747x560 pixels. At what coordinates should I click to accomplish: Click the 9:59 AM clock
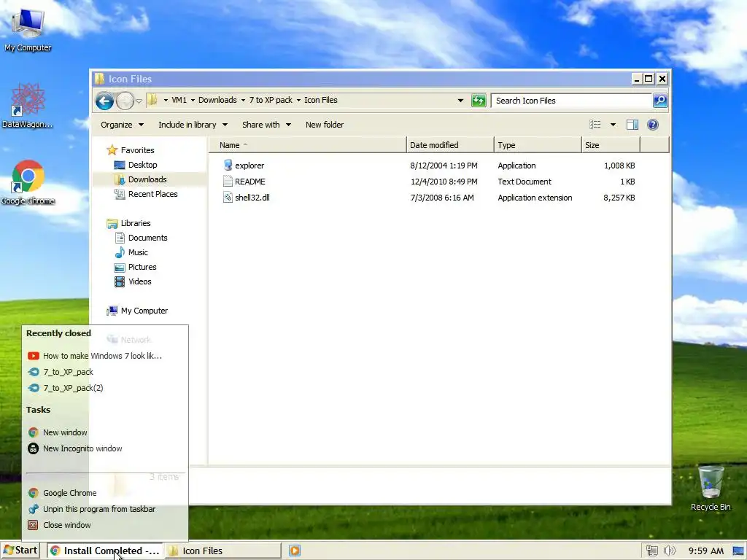click(705, 551)
